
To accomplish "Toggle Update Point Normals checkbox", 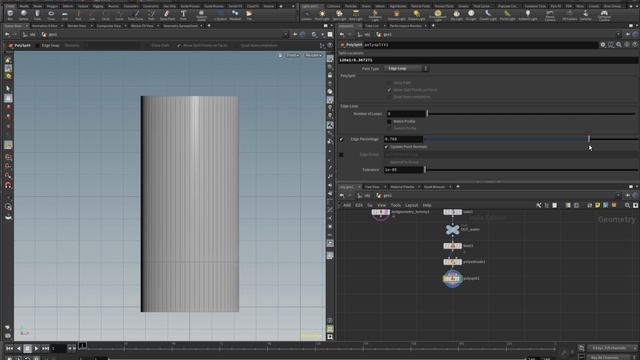I will [387, 147].
